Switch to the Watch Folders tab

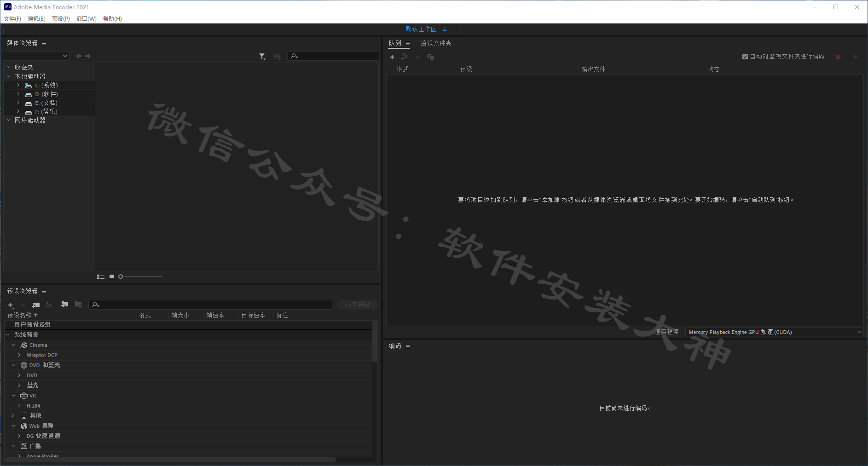pos(436,43)
